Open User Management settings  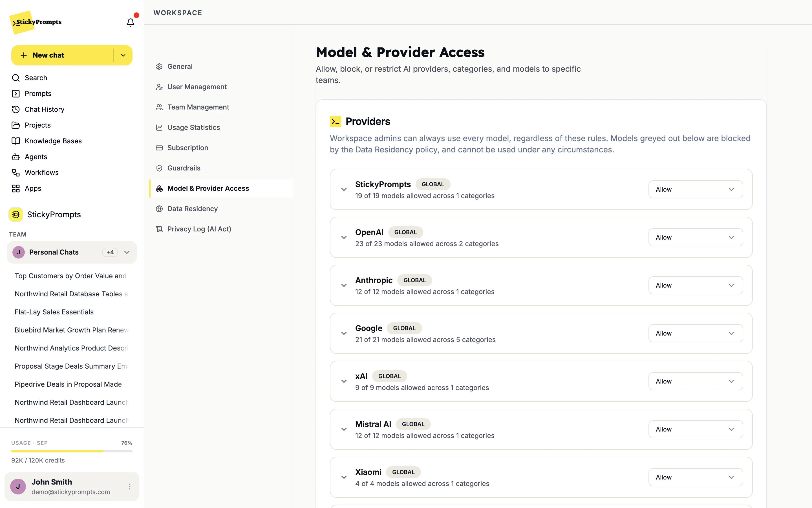(x=221, y=87)
